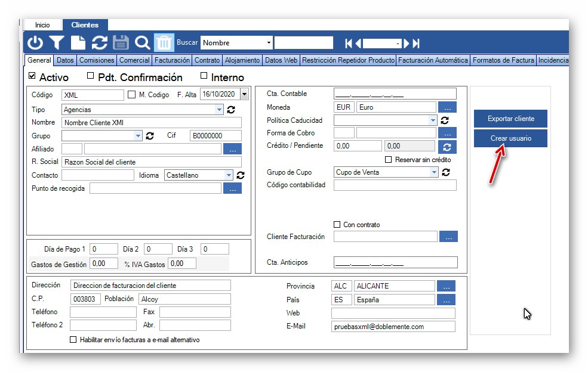Create a new record with page icon
This screenshot has height=372, width=588.
click(x=78, y=42)
